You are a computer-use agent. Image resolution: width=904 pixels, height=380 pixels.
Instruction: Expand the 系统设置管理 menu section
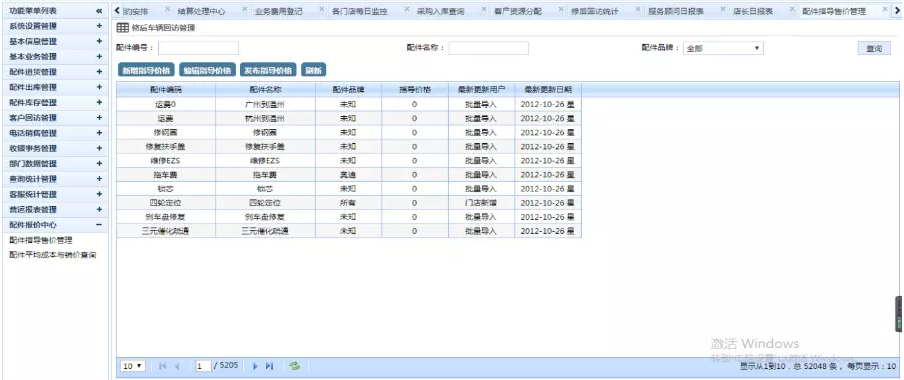(x=99, y=27)
